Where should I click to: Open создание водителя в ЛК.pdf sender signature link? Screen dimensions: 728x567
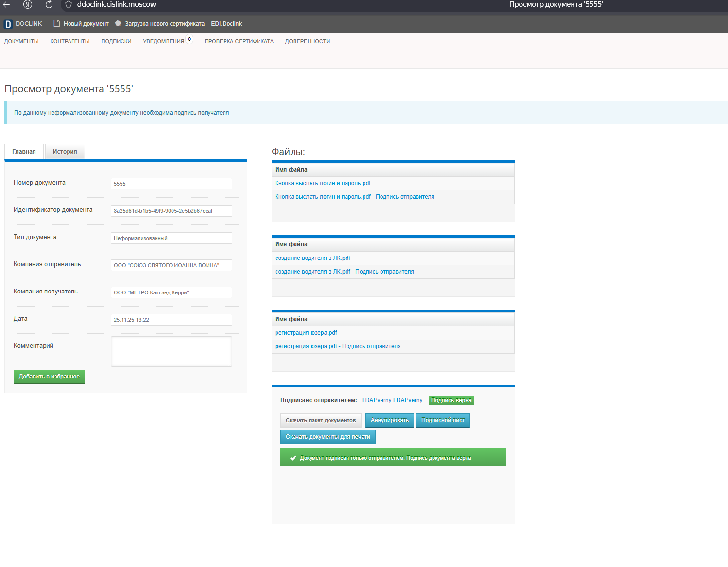pyautogui.click(x=345, y=272)
